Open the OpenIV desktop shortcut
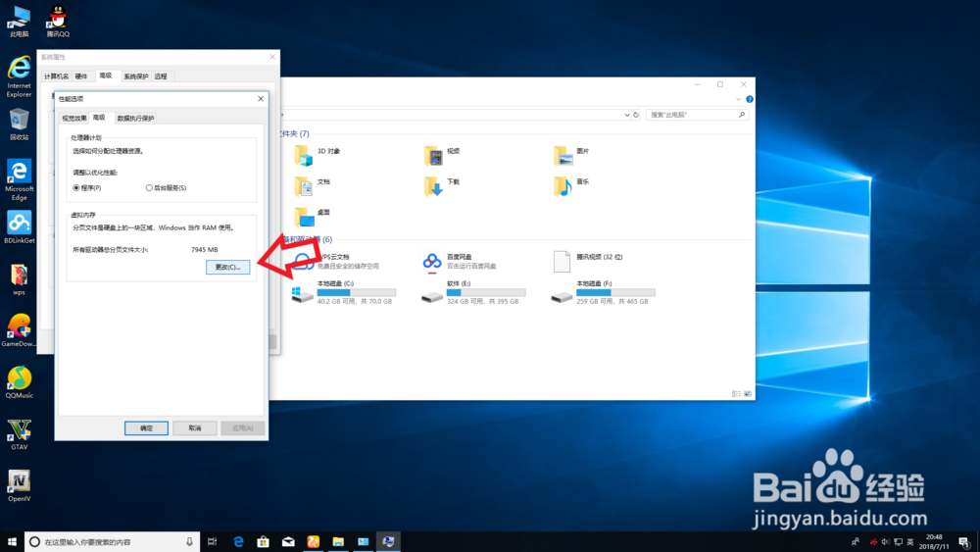980x552 pixels. [19, 485]
